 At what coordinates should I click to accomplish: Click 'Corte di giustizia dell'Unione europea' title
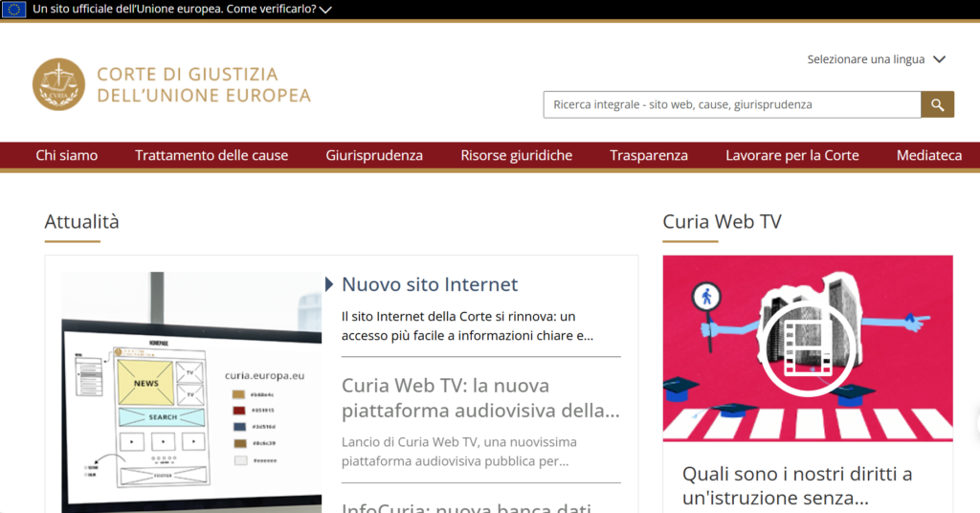[x=203, y=84]
